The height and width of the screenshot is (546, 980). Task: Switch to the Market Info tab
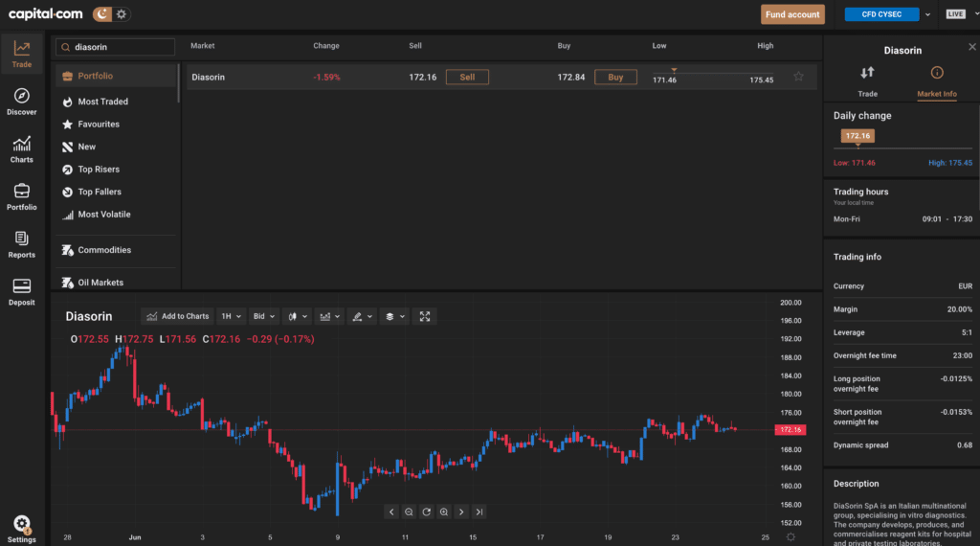pyautogui.click(x=936, y=81)
